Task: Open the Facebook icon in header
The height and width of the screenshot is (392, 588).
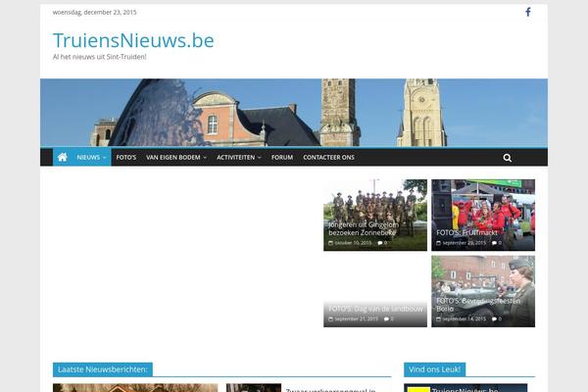Action: coord(528,12)
